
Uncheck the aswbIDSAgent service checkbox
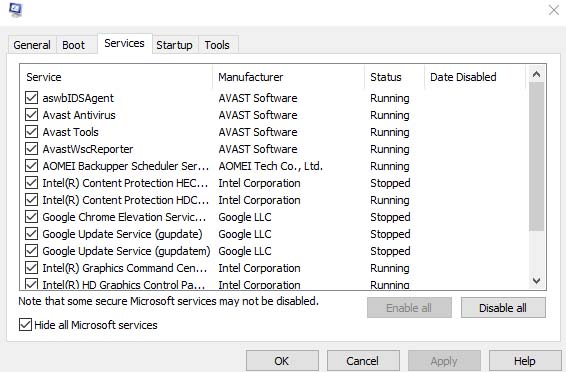(x=31, y=97)
